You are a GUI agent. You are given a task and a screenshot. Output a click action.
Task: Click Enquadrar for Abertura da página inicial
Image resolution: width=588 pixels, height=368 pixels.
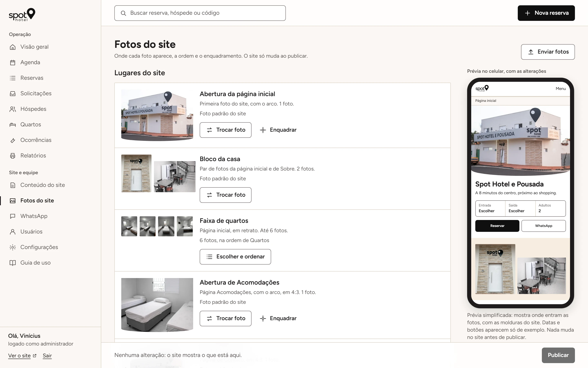click(x=278, y=130)
